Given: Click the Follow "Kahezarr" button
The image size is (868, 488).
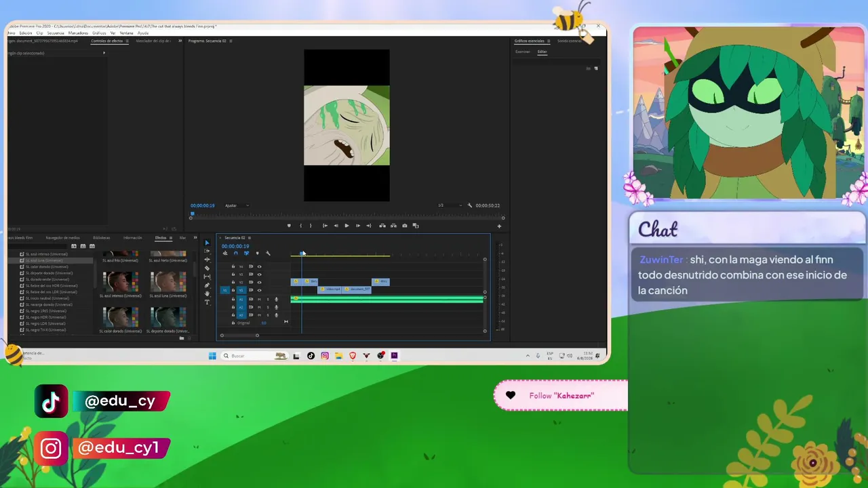Looking at the screenshot, I should (561, 396).
